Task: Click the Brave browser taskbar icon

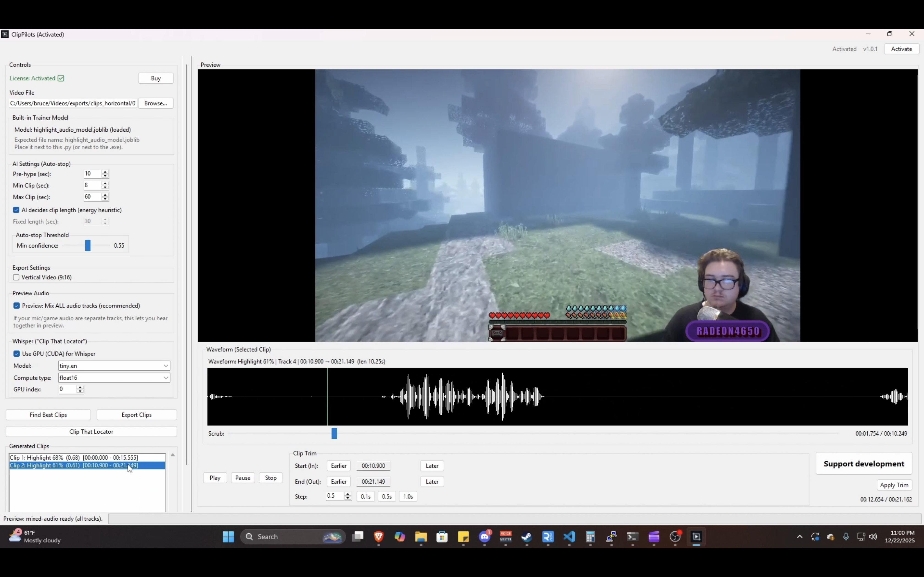Action: click(379, 537)
